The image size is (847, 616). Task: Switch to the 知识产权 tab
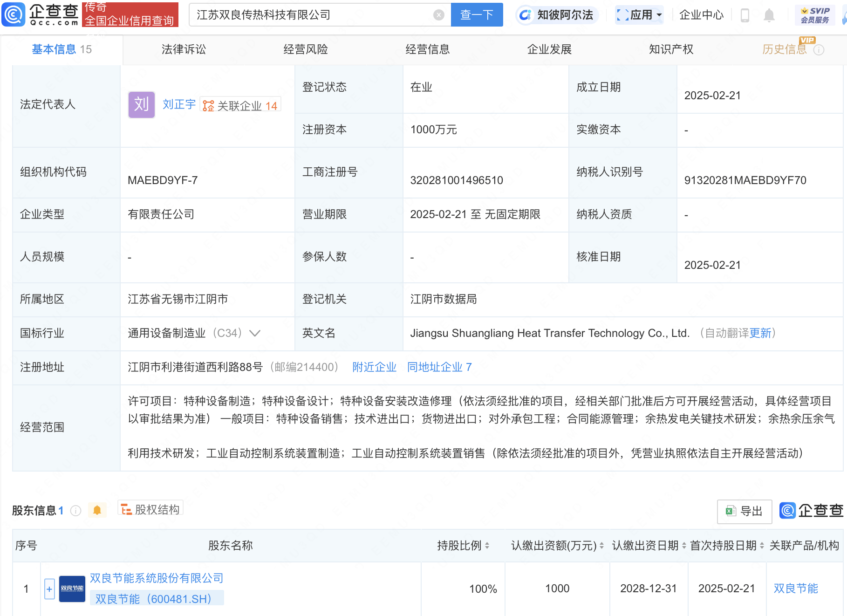pyautogui.click(x=671, y=49)
